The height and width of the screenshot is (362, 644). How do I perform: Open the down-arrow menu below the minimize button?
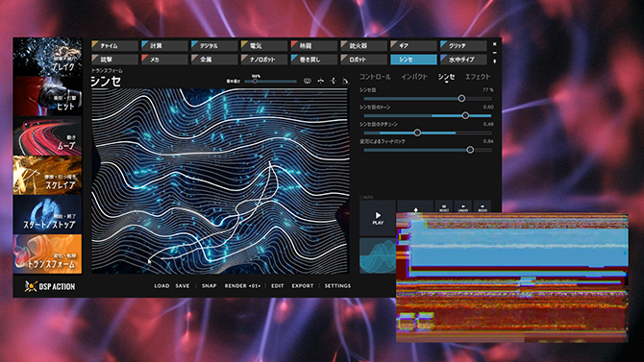point(494,61)
